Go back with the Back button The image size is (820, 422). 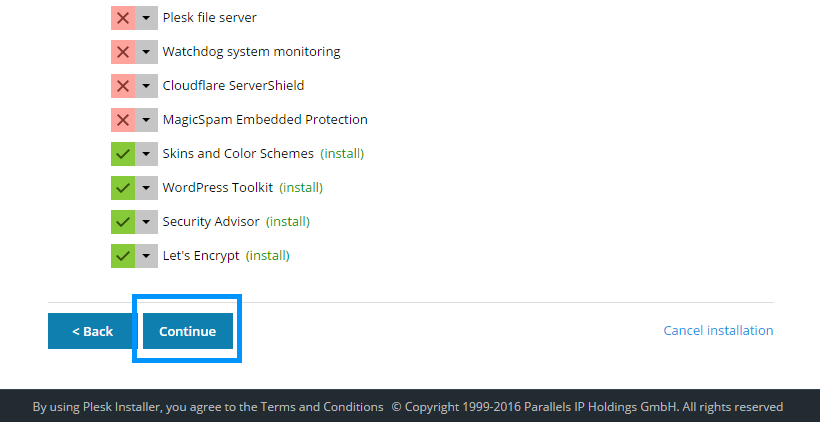[92, 331]
